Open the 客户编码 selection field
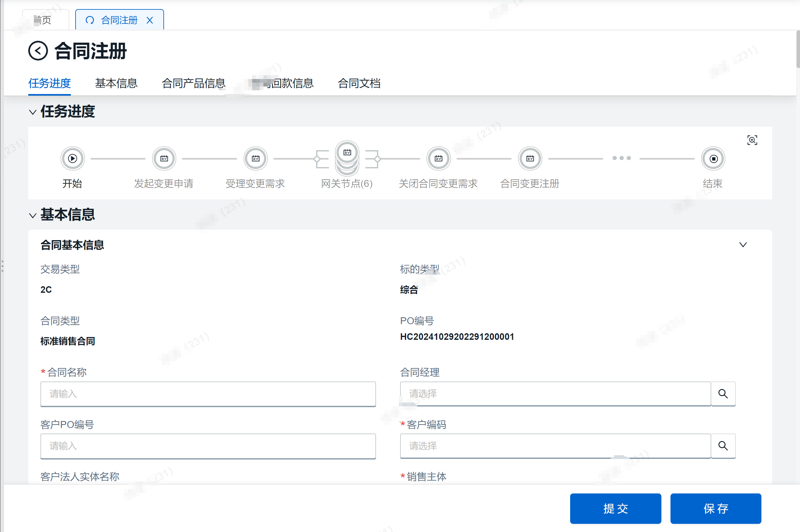Screen dimensions: 800x532 [x=556, y=446]
